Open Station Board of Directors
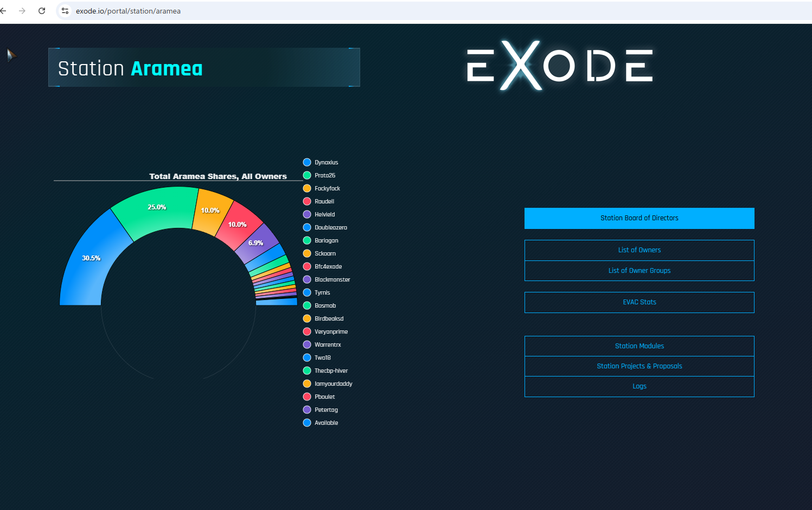 coord(639,218)
